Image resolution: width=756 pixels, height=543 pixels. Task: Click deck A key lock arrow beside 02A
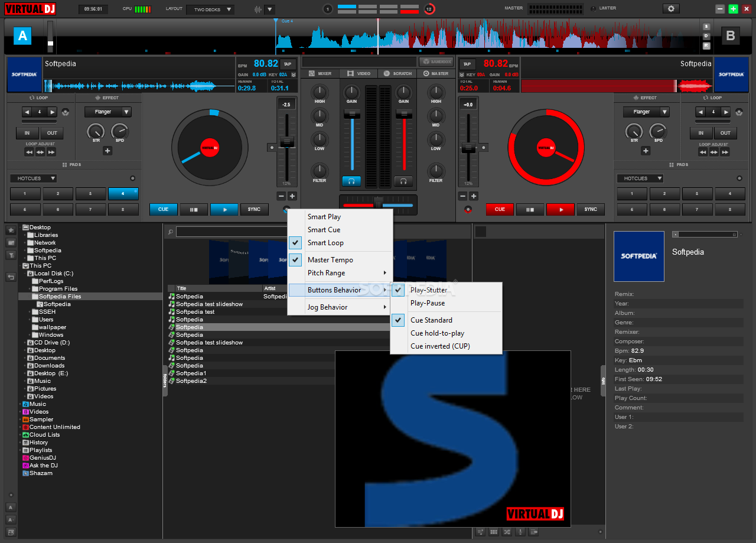[294, 75]
